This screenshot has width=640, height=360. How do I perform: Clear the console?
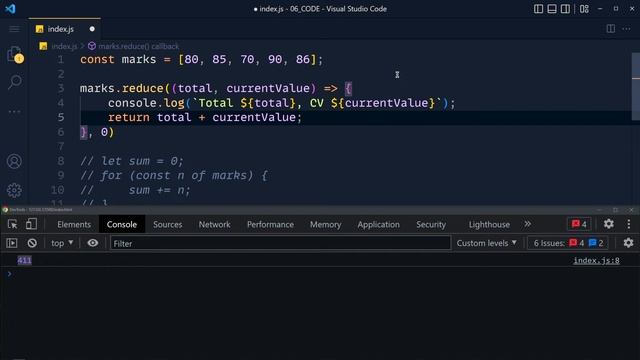point(32,243)
